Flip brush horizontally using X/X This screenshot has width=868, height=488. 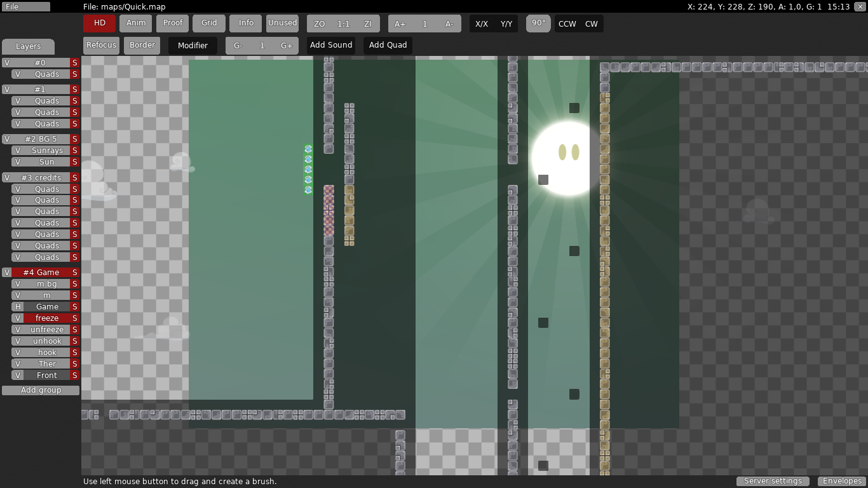(x=481, y=23)
